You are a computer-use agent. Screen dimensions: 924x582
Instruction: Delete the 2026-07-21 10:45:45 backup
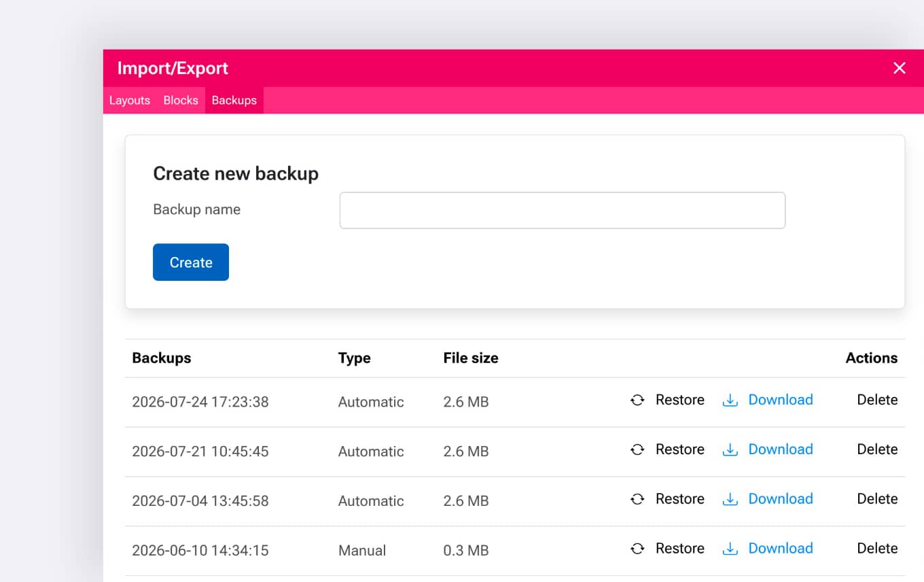[x=877, y=449]
